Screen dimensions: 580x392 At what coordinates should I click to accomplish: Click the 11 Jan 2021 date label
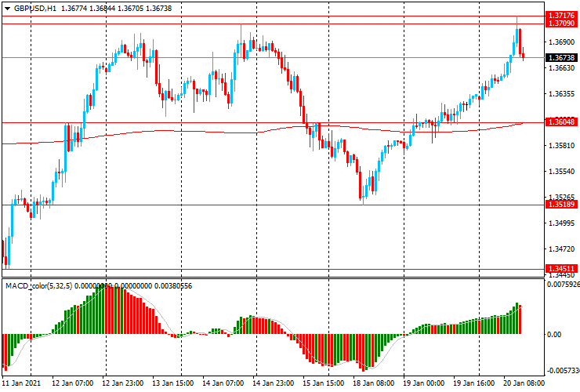[x=21, y=384]
